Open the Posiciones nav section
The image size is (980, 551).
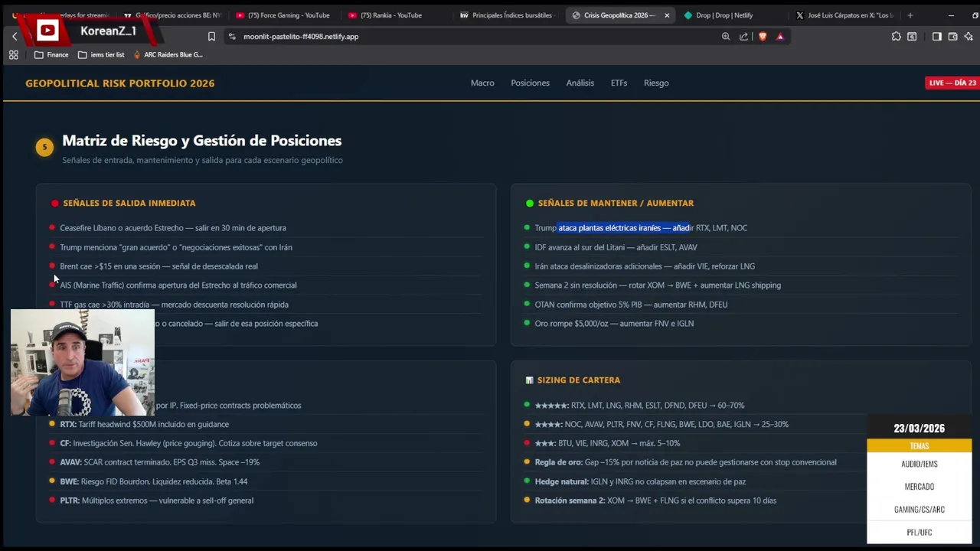click(530, 83)
